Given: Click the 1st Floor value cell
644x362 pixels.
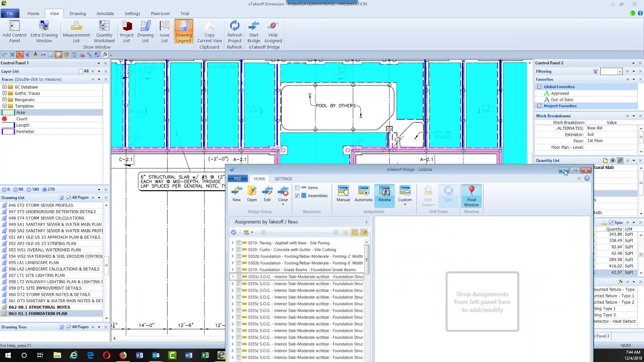Looking at the screenshot, I should pyautogui.click(x=612, y=141).
